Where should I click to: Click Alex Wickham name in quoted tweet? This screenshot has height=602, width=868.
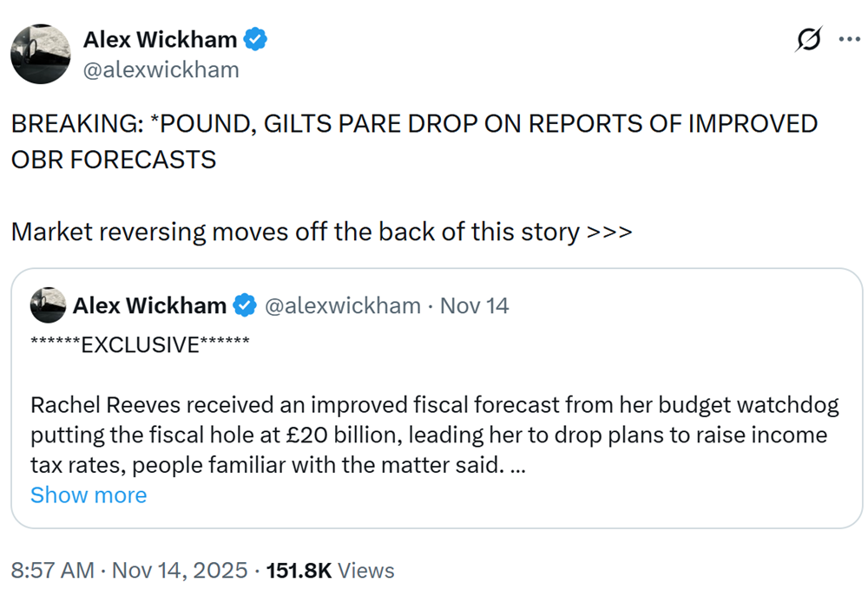click(x=149, y=305)
